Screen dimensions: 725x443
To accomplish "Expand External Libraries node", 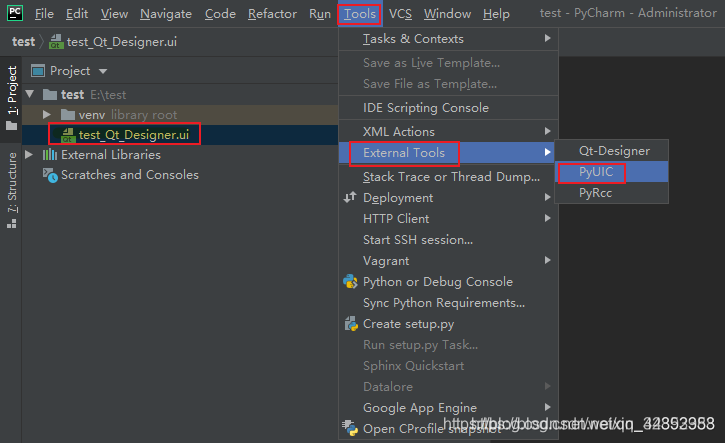I will pyautogui.click(x=29, y=154).
